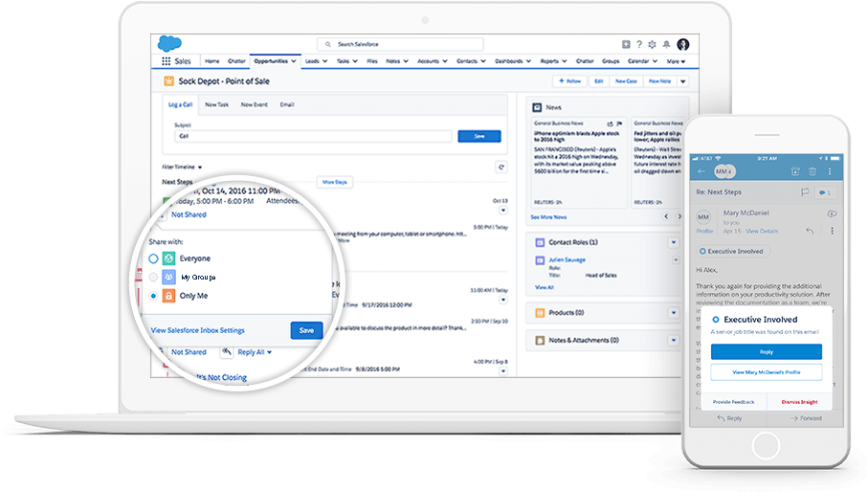Click the Subject input field

pos(313,136)
